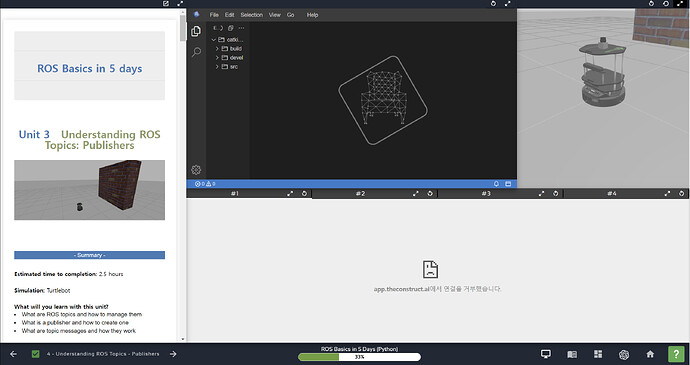Open the notebook book icon in bottom bar
The image size is (690, 365).
572,354
